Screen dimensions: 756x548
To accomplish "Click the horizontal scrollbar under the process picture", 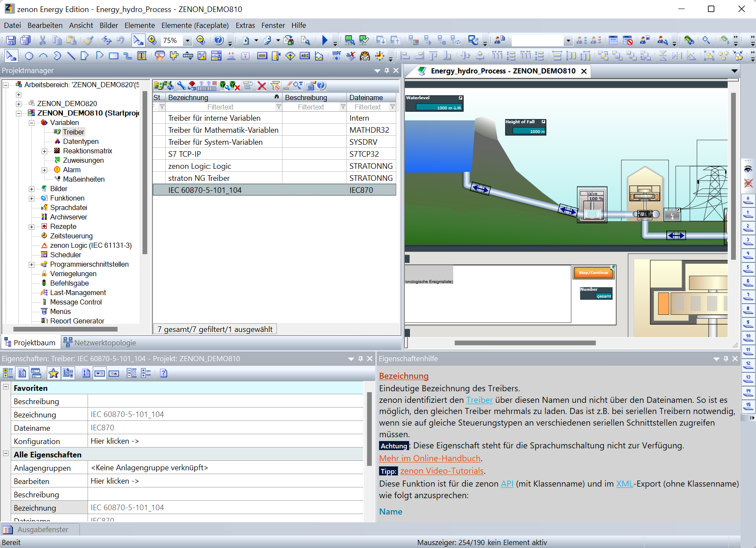I will tap(525, 343).
